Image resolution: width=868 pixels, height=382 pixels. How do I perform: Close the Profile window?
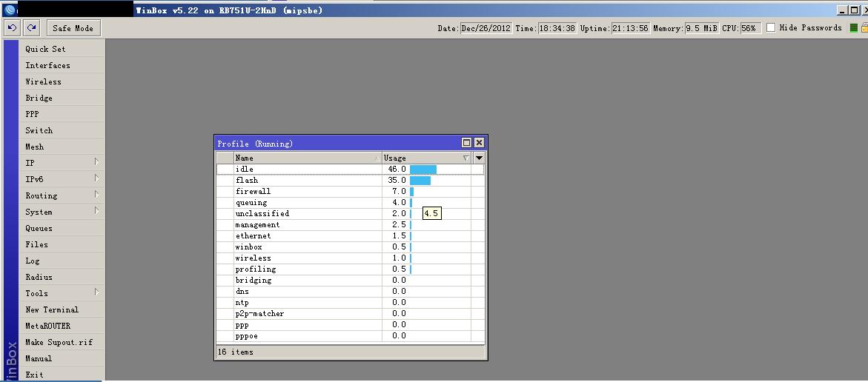click(480, 143)
